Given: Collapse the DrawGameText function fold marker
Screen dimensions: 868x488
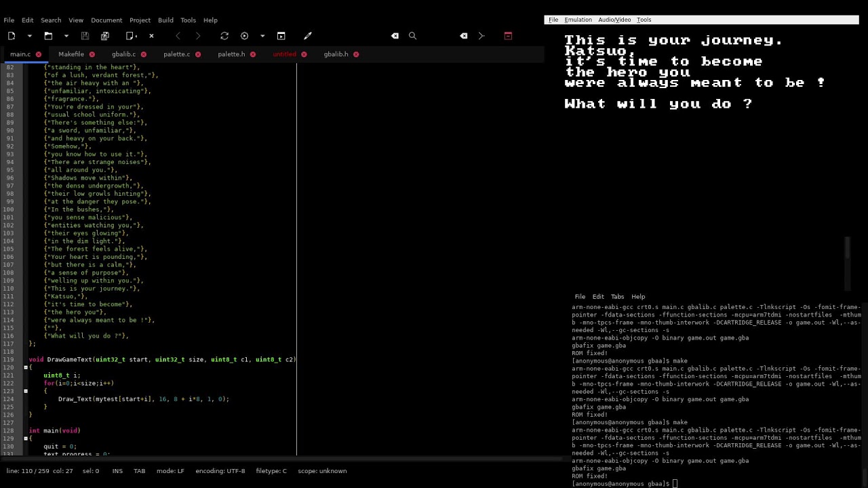Looking at the screenshot, I should [x=26, y=367].
